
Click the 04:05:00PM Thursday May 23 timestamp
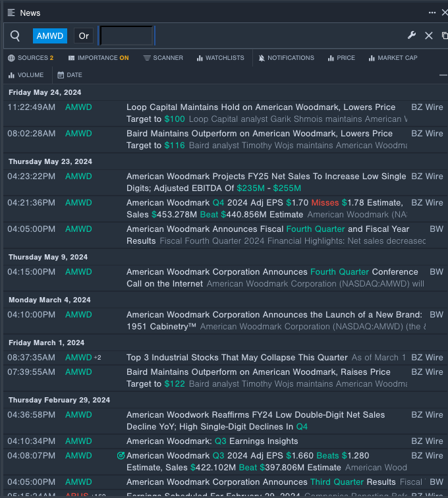click(x=31, y=229)
